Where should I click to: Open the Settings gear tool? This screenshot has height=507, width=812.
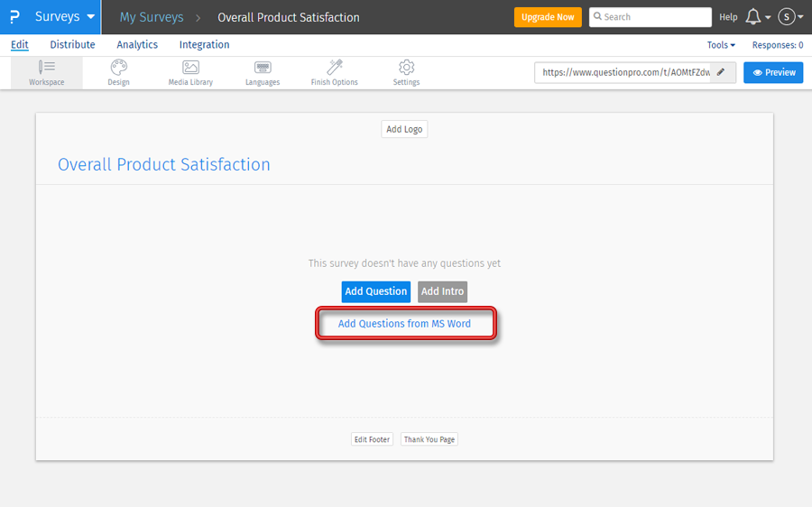[x=407, y=72]
